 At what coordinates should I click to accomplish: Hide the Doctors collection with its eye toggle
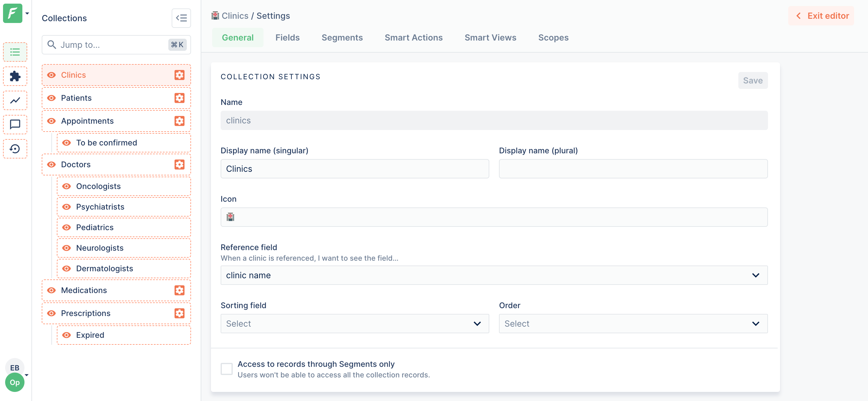(x=51, y=164)
